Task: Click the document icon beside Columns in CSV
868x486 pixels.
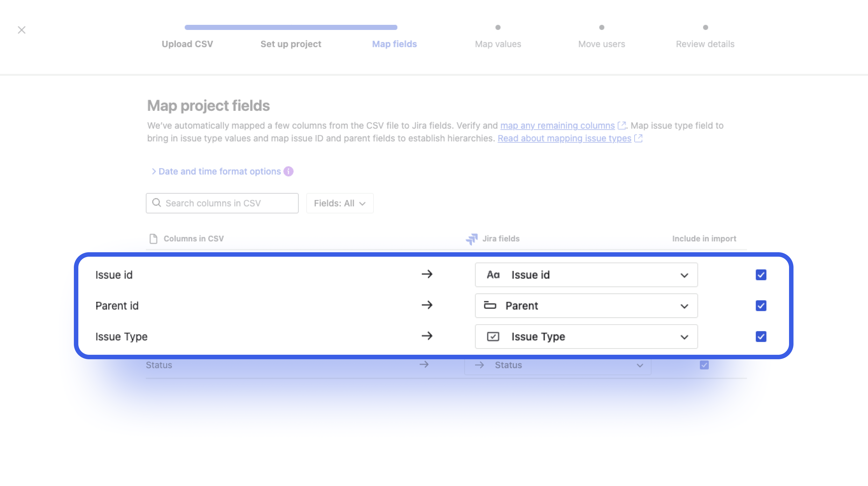Action: [x=153, y=239]
